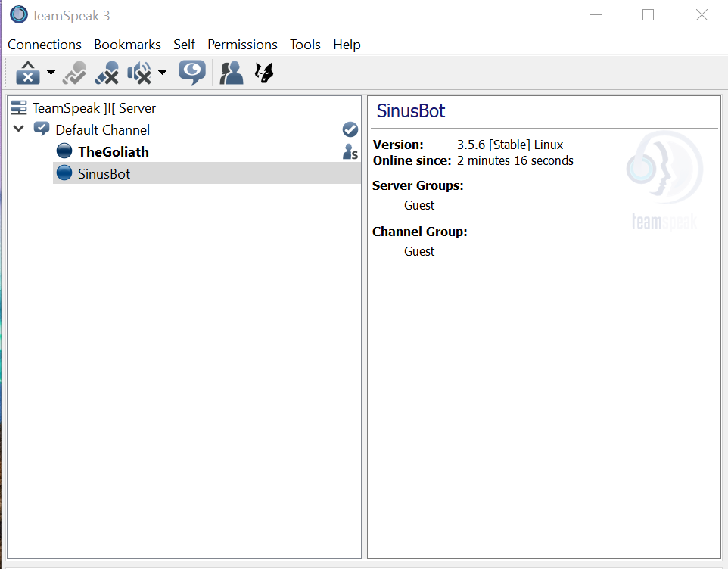Open the Permissions menu

[x=242, y=45]
